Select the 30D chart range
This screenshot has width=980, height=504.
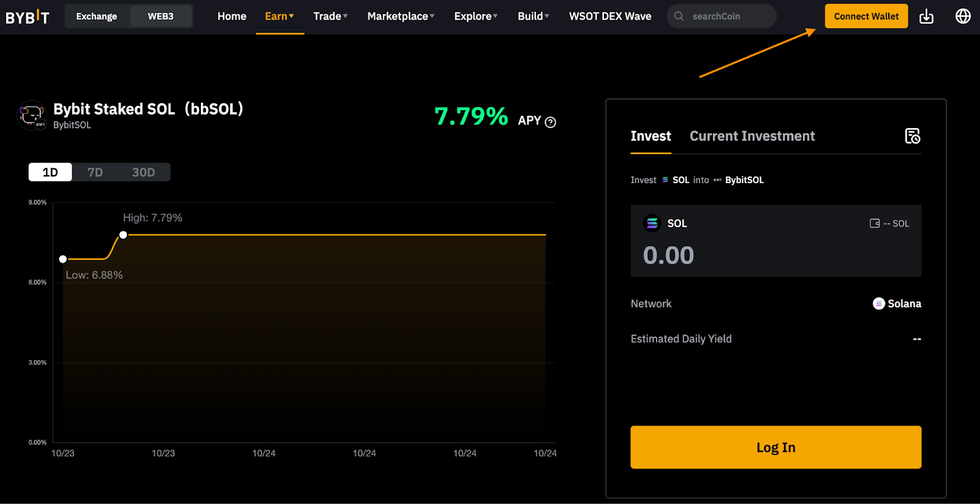[x=143, y=172]
